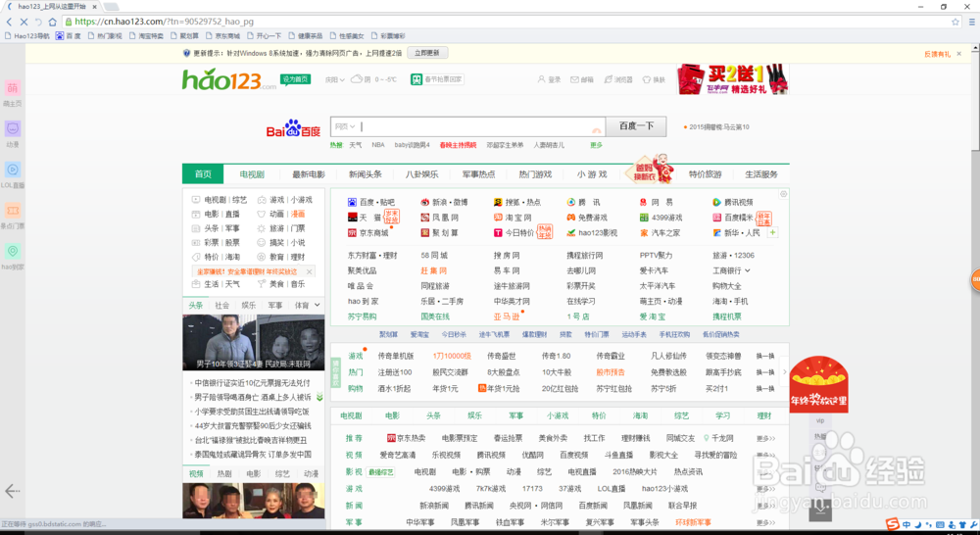Screen dimensions: 980x535
Task: Select 社会 news tab
Action: [x=221, y=305]
